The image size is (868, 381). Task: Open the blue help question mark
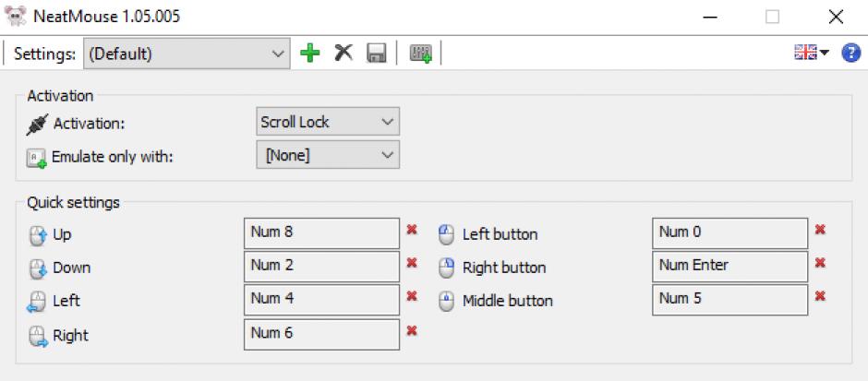pyautogui.click(x=851, y=54)
